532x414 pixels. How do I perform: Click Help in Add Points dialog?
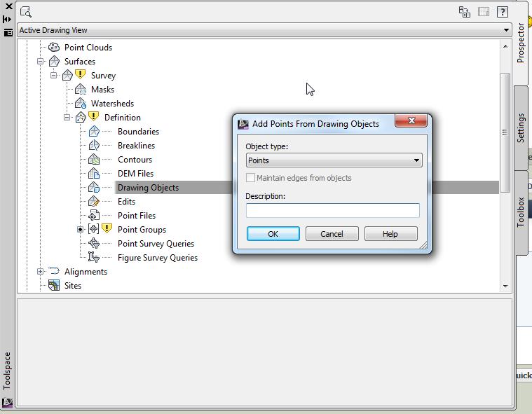tap(390, 234)
